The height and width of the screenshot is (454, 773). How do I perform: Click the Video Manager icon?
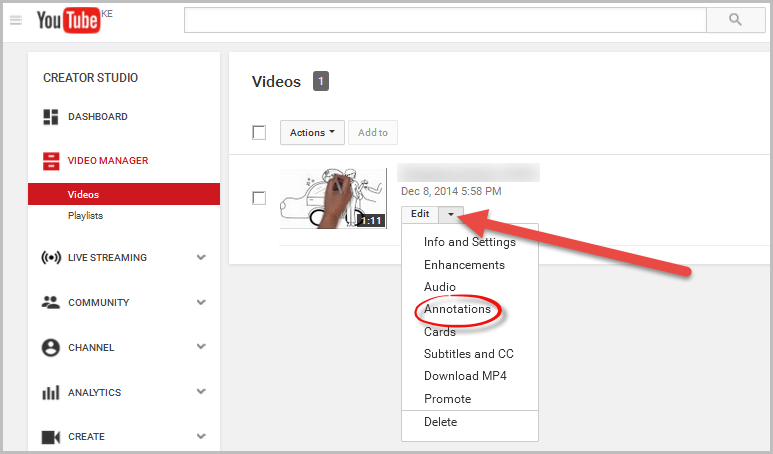(51, 161)
